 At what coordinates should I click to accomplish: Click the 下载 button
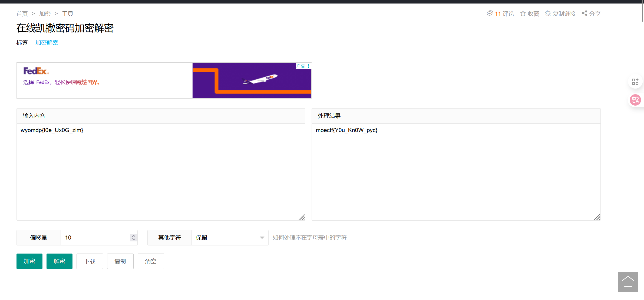pos(90,261)
